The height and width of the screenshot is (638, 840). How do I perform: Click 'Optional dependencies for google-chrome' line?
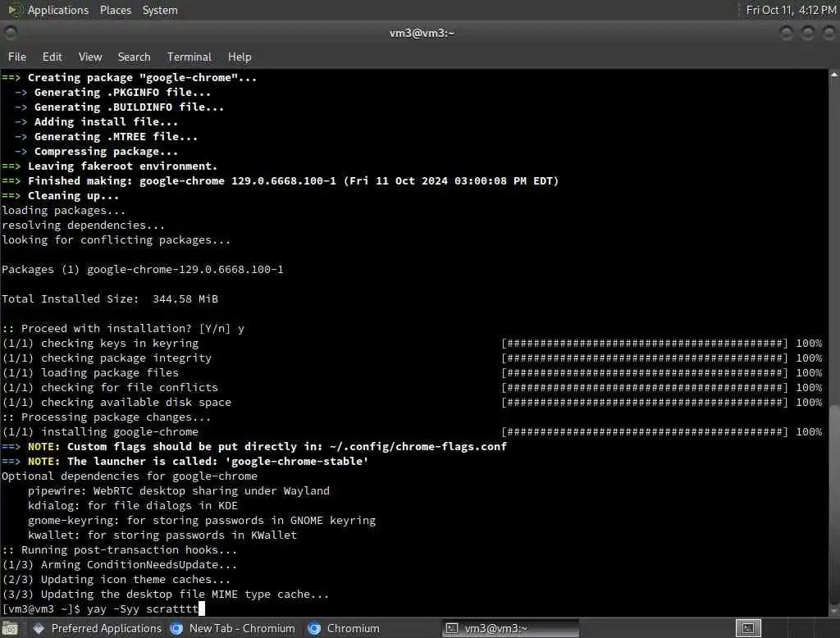130,476
